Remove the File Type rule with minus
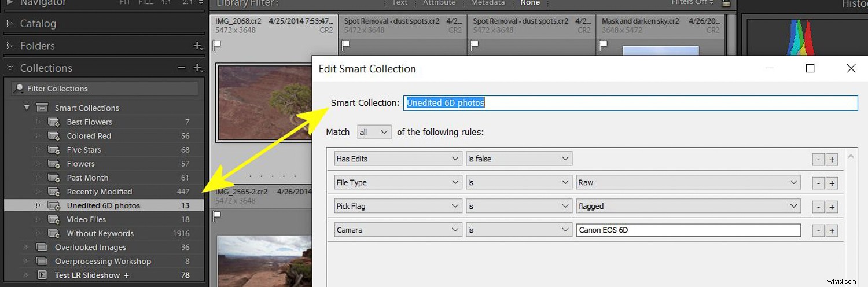The height and width of the screenshot is (287, 868). tap(818, 183)
